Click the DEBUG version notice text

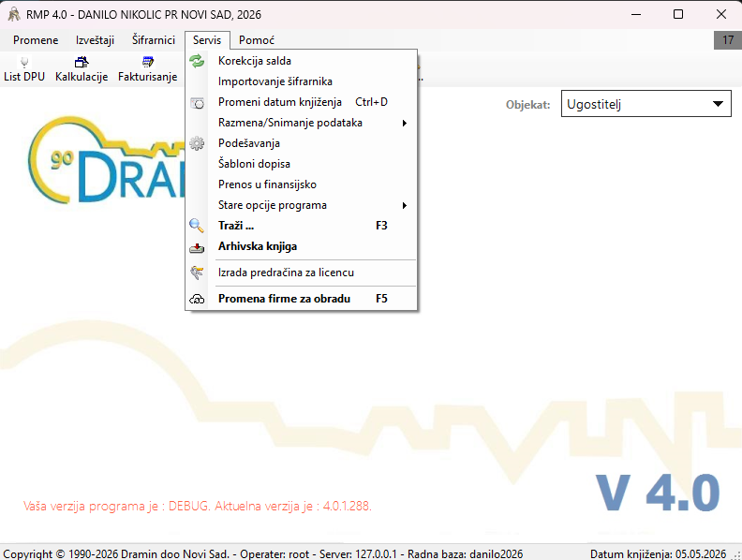click(198, 506)
